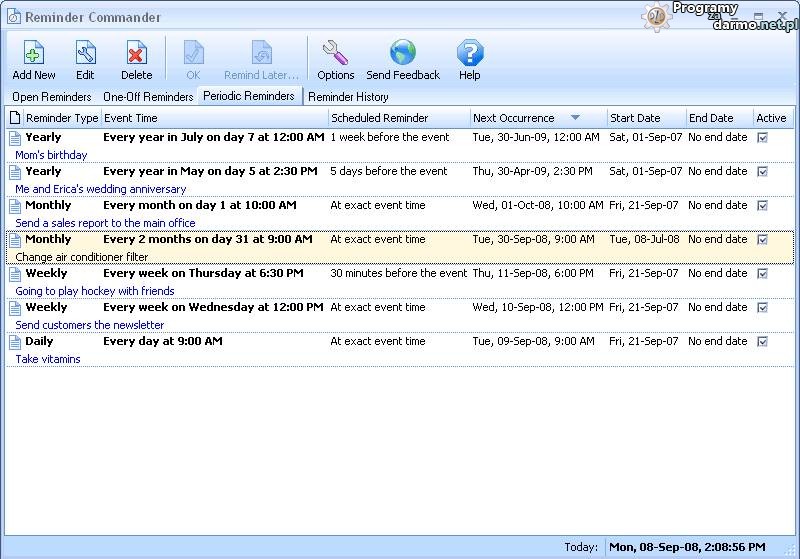Image resolution: width=800 pixels, height=559 pixels.
Task: Click the Edit reminder toolbar icon
Action: click(x=85, y=54)
